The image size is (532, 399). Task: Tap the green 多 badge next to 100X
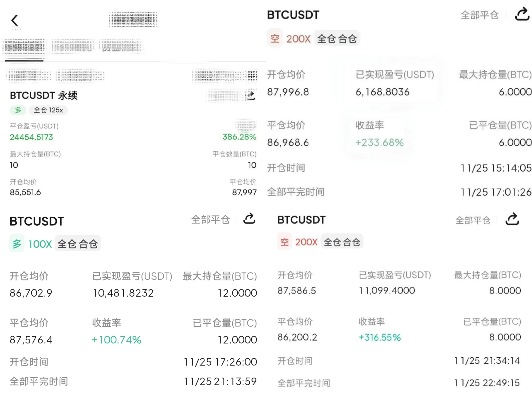point(17,243)
